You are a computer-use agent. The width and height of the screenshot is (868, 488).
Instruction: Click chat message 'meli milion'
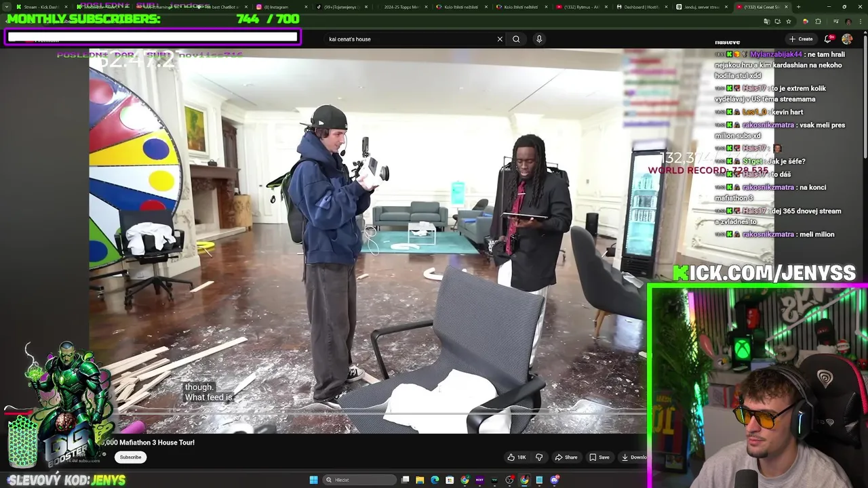click(816, 235)
